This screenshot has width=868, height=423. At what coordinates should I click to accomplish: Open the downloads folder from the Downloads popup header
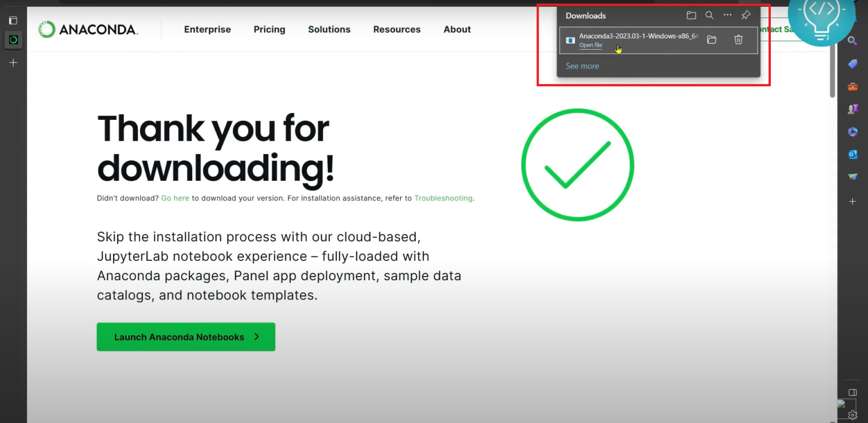(691, 15)
